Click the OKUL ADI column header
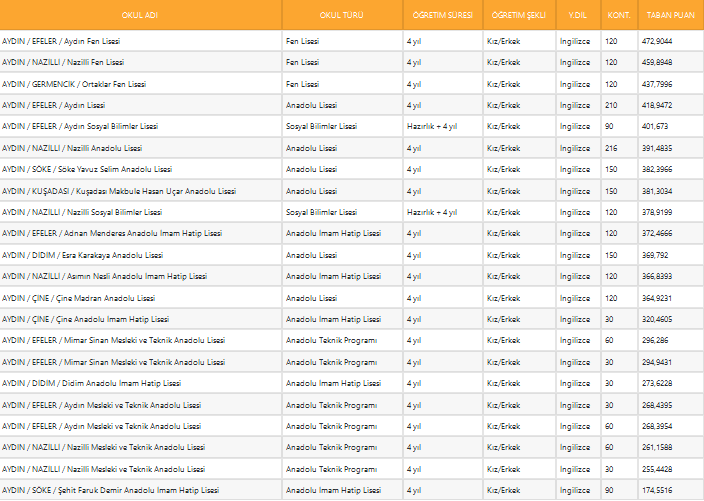Screen dimensions: 704x501 tap(140, 15)
